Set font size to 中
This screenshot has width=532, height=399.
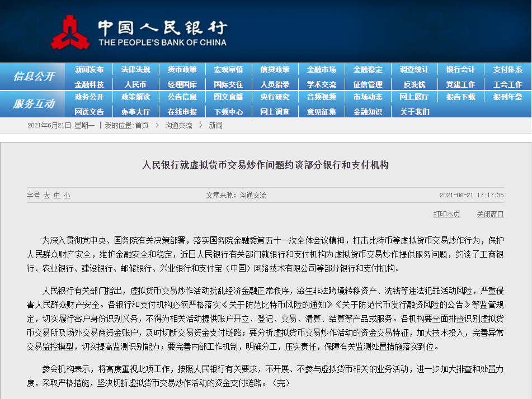57,195
